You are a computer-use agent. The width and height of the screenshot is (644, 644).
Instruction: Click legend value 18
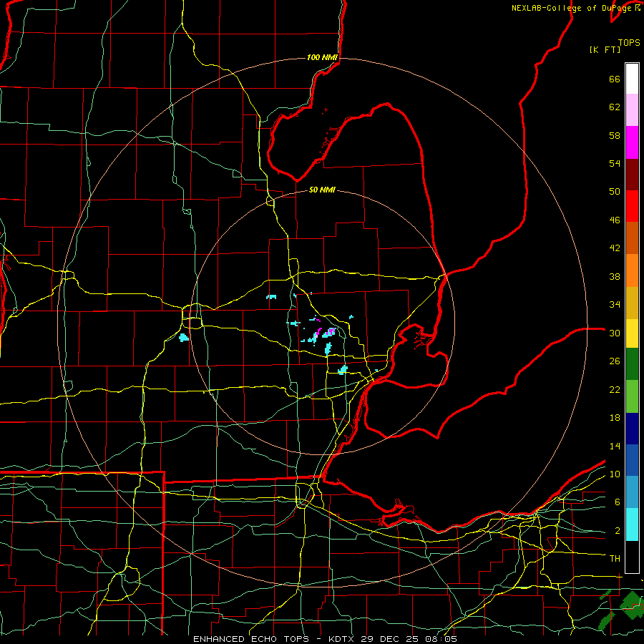(615, 418)
